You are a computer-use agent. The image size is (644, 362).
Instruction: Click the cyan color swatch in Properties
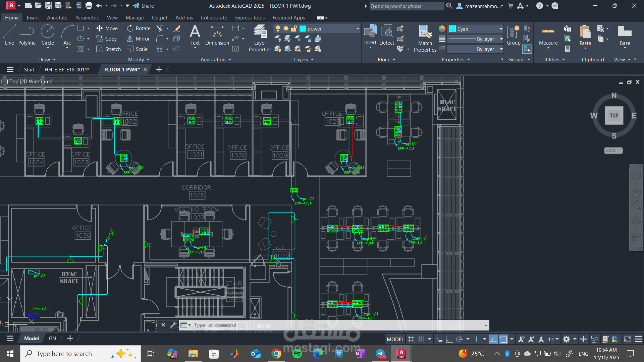tap(452, 29)
